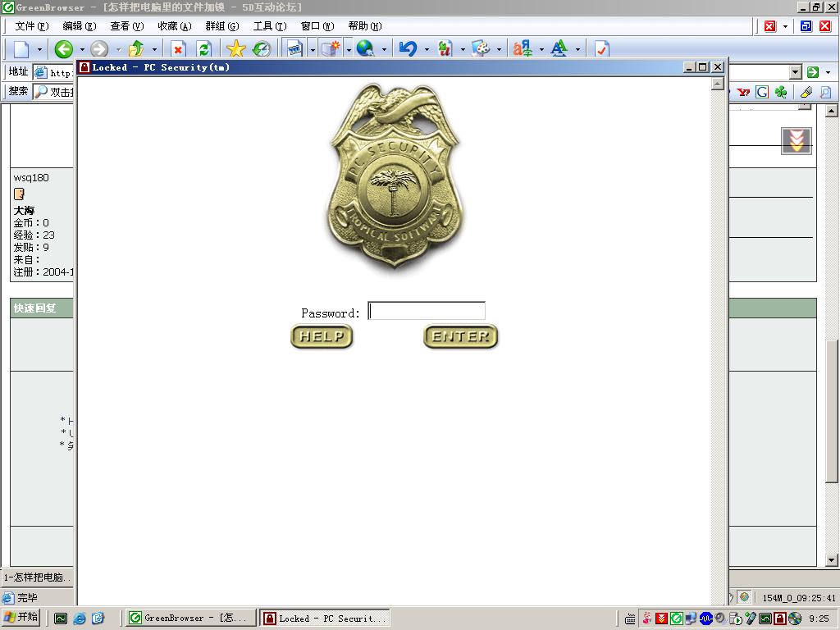Click the green Refresh page icon
The width and height of the screenshot is (840, 630).
pyautogui.click(x=204, y=49)
